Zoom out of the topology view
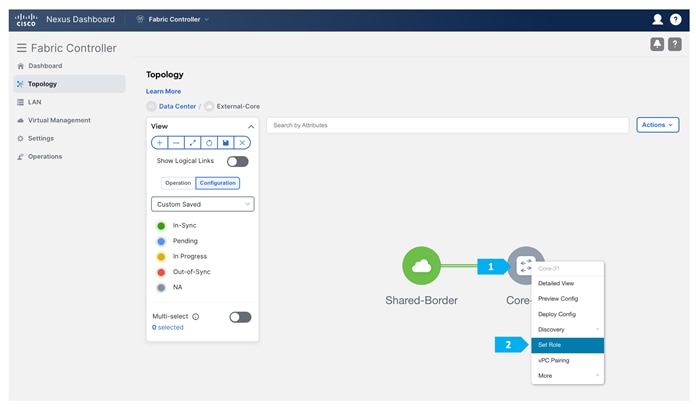 pyautogui.click(x=176, y=143)
